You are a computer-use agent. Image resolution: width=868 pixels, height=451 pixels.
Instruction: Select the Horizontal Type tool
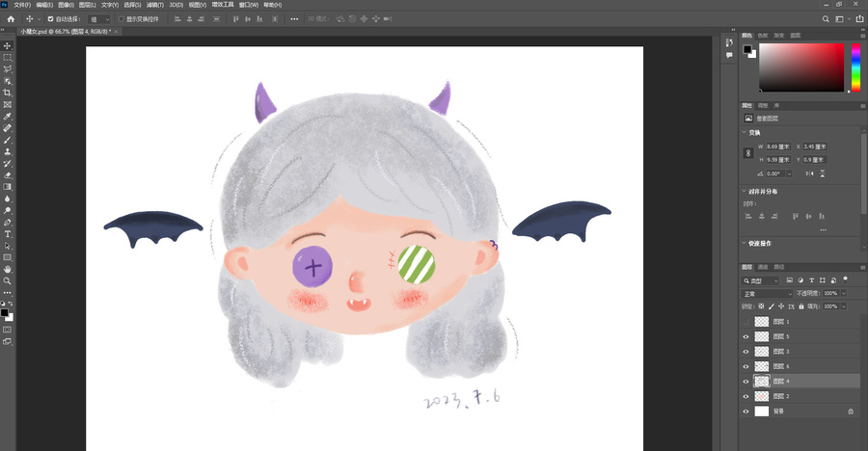(x=7, y=234)
